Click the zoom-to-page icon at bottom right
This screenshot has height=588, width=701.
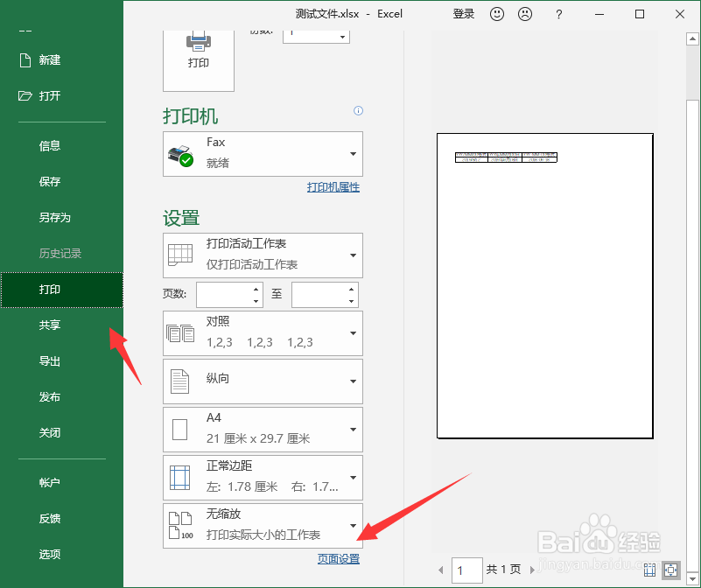670,570
